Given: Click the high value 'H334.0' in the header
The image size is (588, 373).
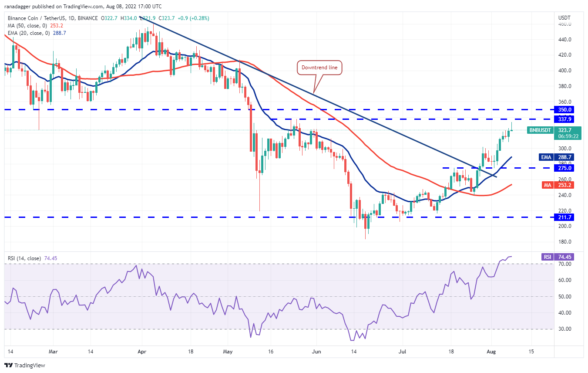Looking at the screenshot, I should tap(128, 18).
